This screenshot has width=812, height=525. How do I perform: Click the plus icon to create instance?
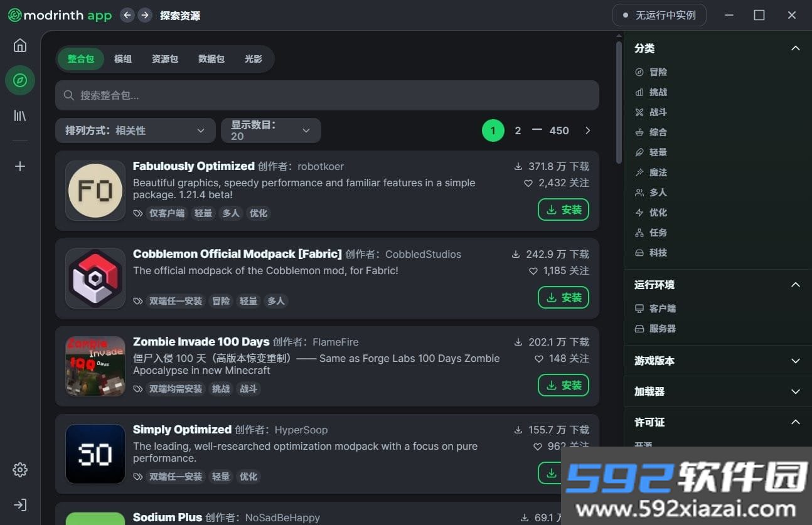click(20, 166)
